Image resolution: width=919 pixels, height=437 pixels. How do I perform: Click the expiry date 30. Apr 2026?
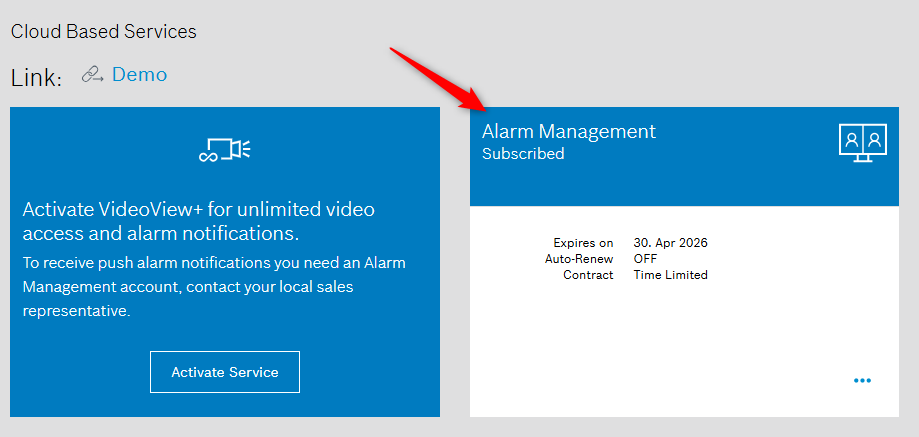click(670, 242)
